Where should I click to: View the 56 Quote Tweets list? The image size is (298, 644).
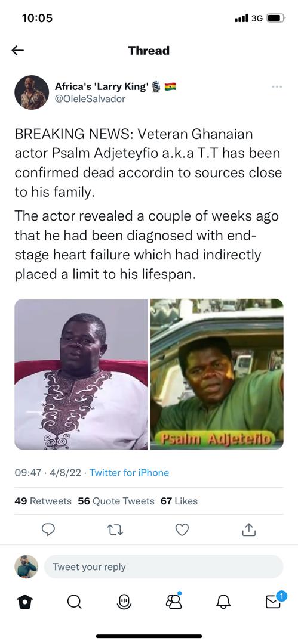[116, 501]
